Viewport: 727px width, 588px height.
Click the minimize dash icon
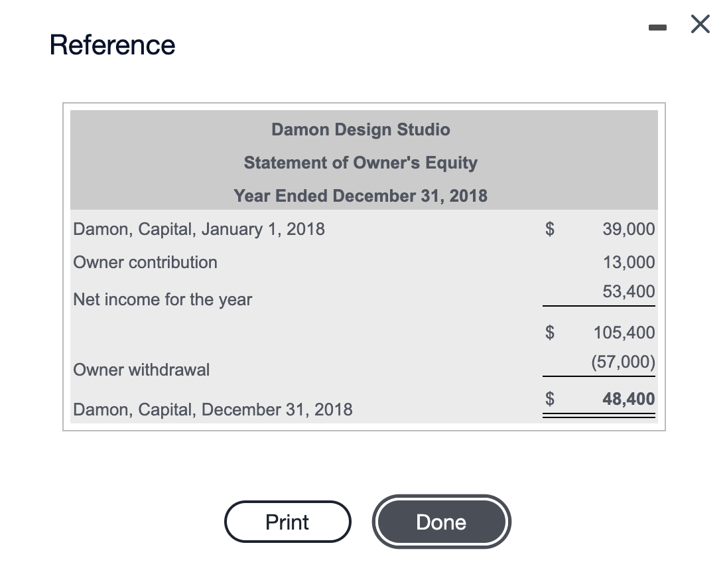(x=657, y=28)
